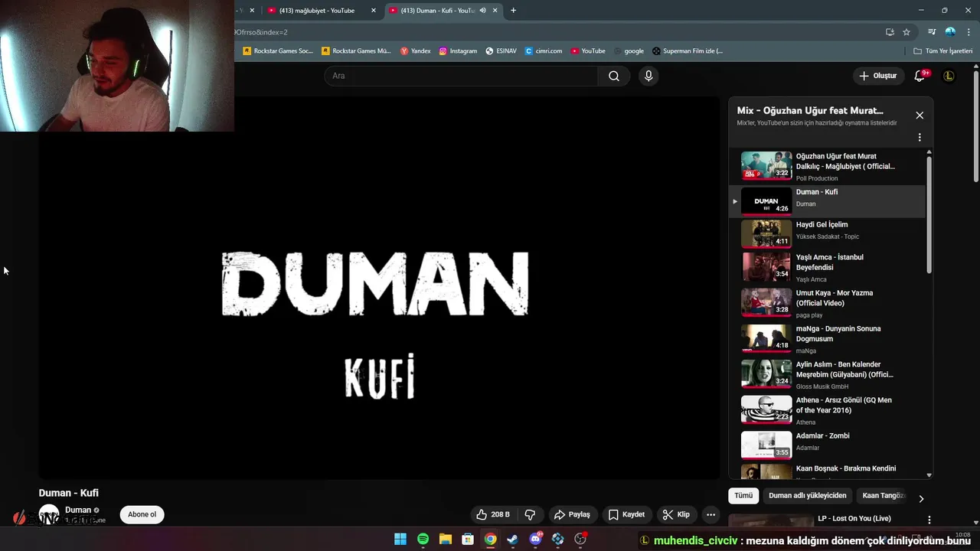Viewport: 980px width, 551px height.
Task: Open the Duman channel name link
Action: pos(78,510)
